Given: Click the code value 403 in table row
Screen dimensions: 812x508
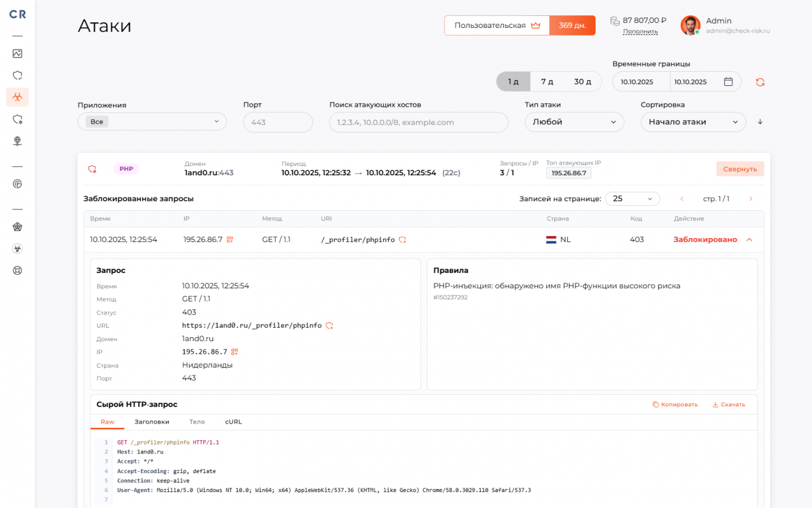Looking at the screenshot, I should pyautogui.click(x=637, y=239).
